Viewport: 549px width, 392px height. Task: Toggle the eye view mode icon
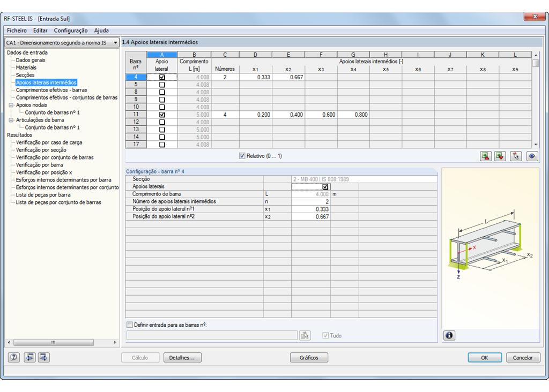532,156
